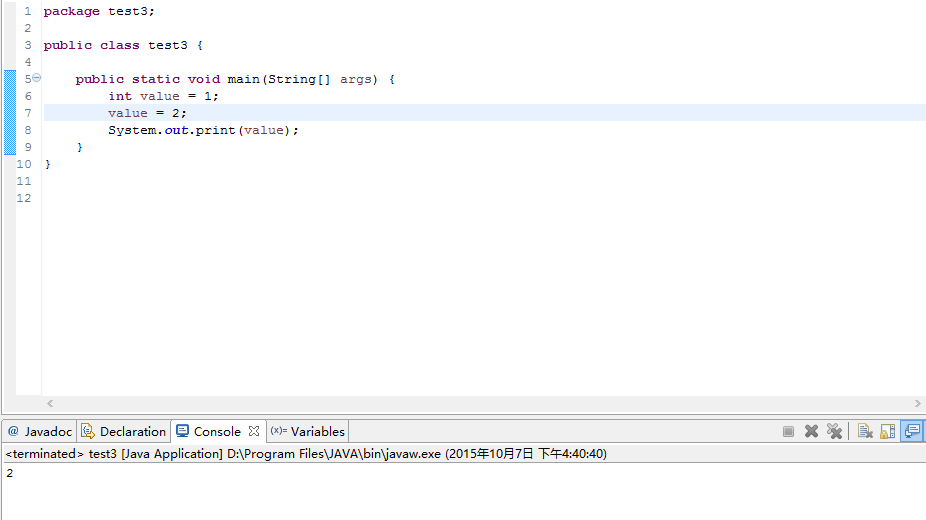Click the Terminate button in the Console toolbar
The image size is (926, 520).
788,431
